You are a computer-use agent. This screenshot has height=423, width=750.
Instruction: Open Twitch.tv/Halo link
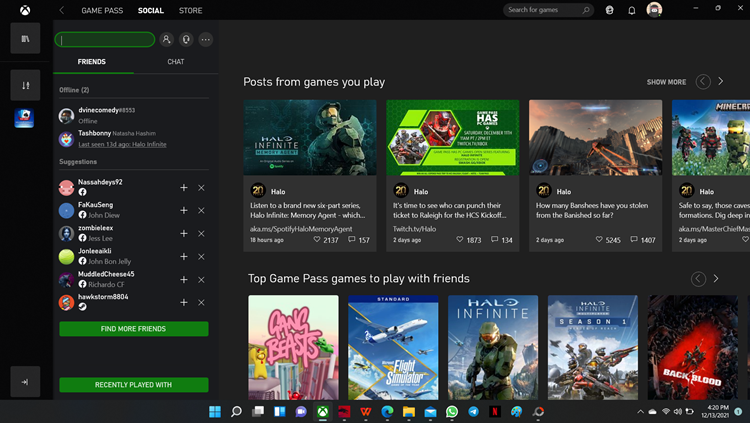tap(414, 229)
